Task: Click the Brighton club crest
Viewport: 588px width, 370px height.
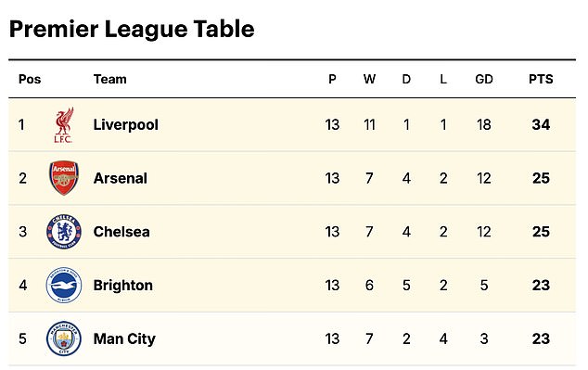Action: 64,286
